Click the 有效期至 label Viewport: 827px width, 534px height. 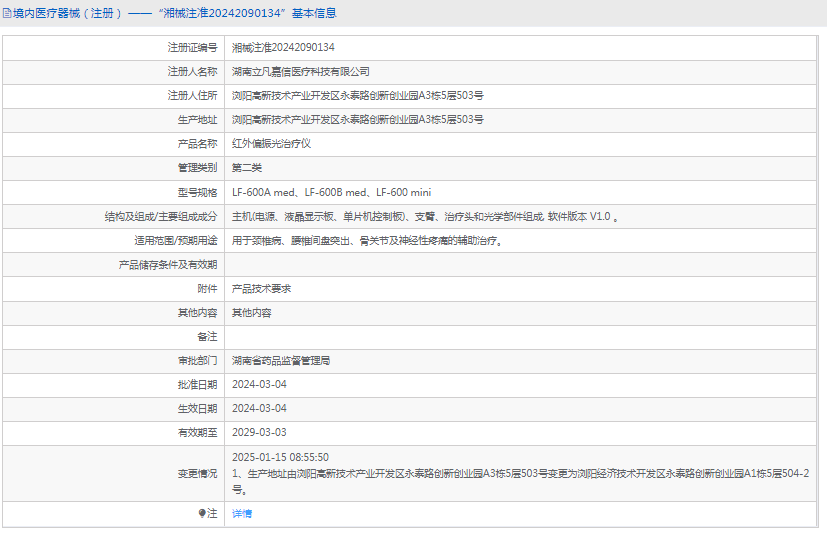[197, 433]
